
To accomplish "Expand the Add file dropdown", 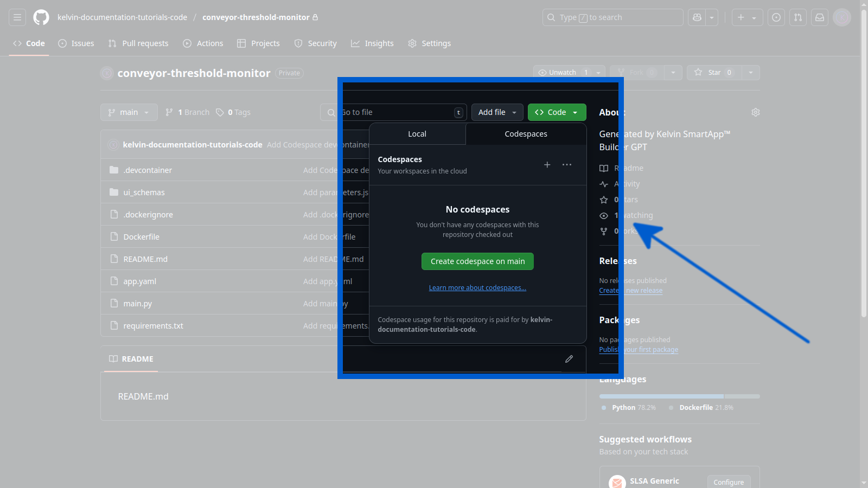I will (497, 112).
